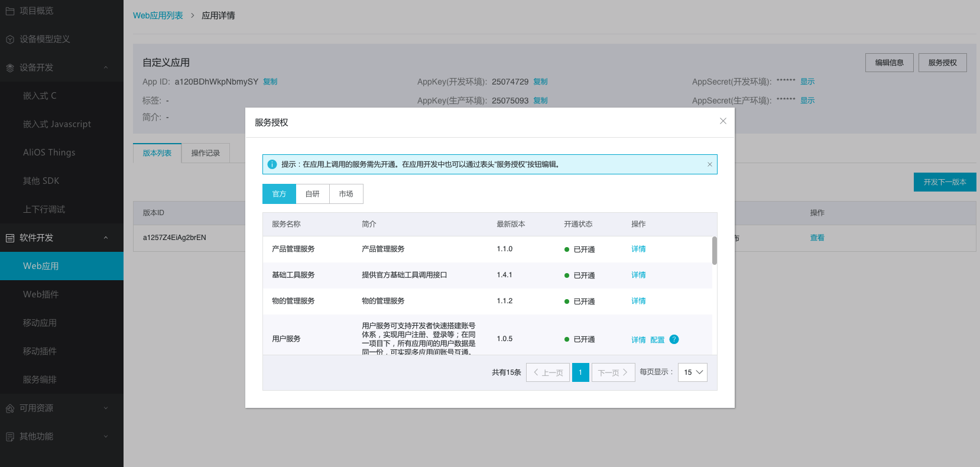Viewport: 980px width, 467px height.
Task: Select Web应用 in sidebar
Action: tap(61, 266)
